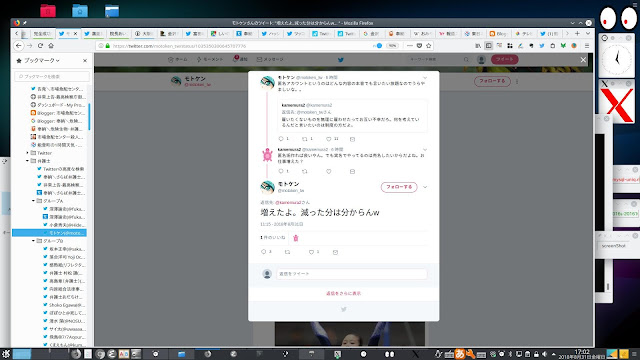
Task: Reload the page with the refresh icon
Action: click(40, 46)
